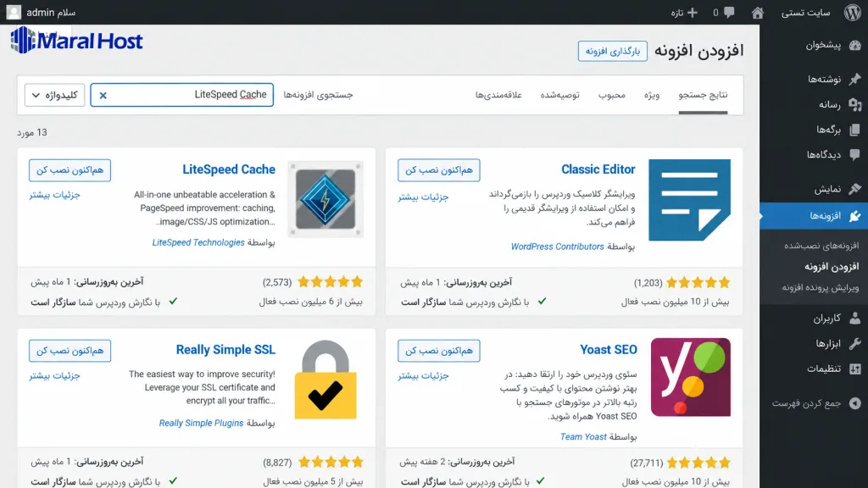Switch to the علاقه‌مندی‌ها tab
The image size is (868, 488).
click(498, 95)
